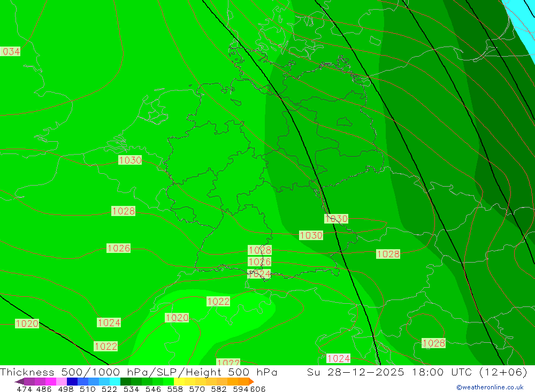Click the 546 legend value
The height and width of the screenshot is (392, 535).
153,389
